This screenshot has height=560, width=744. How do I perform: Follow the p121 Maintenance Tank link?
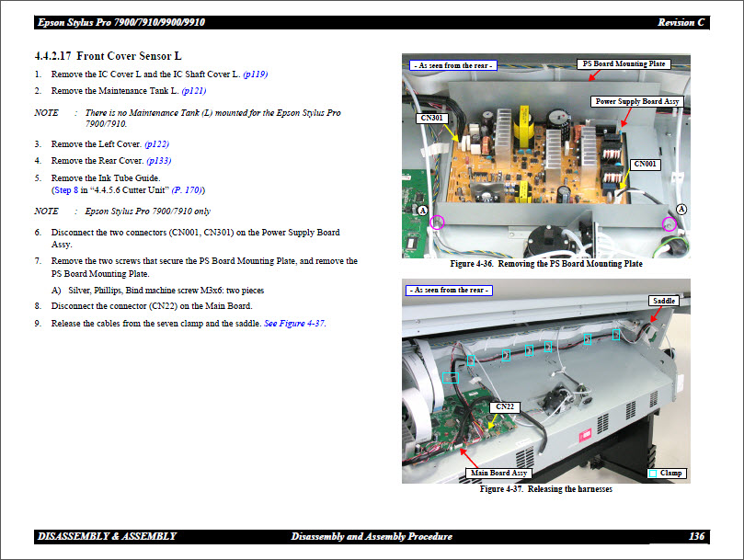click(193, 91)
